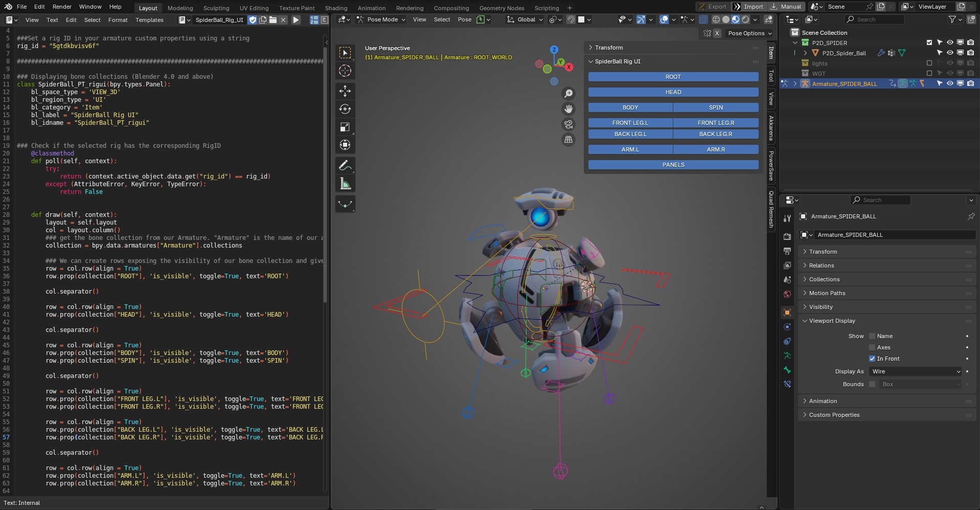
Task: Open the World properties tab
Action: (x=787, y=294)
